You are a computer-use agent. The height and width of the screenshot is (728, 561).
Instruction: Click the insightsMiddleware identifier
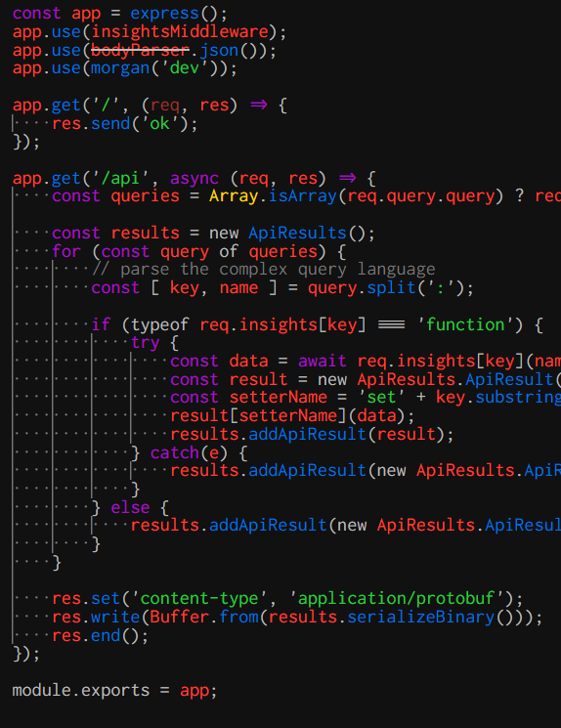pyautogui.click(x=180, y=32)
